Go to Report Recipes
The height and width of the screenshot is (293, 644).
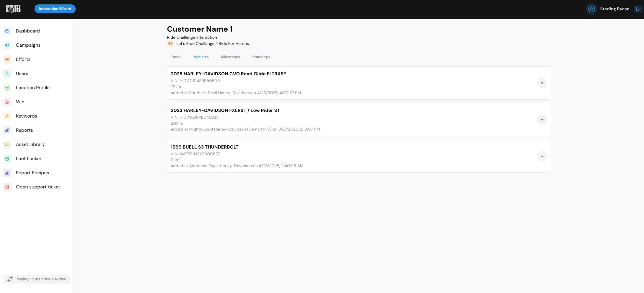tap(32, 173)
